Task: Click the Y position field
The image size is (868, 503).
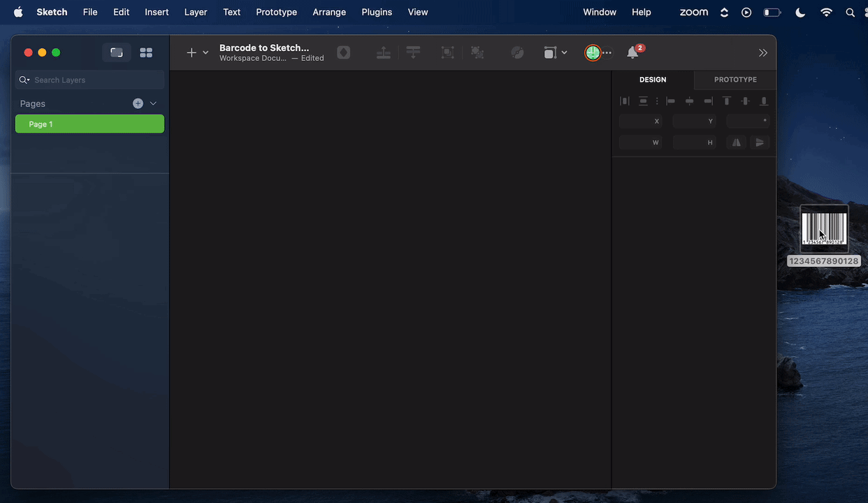Action: [694, 122]
